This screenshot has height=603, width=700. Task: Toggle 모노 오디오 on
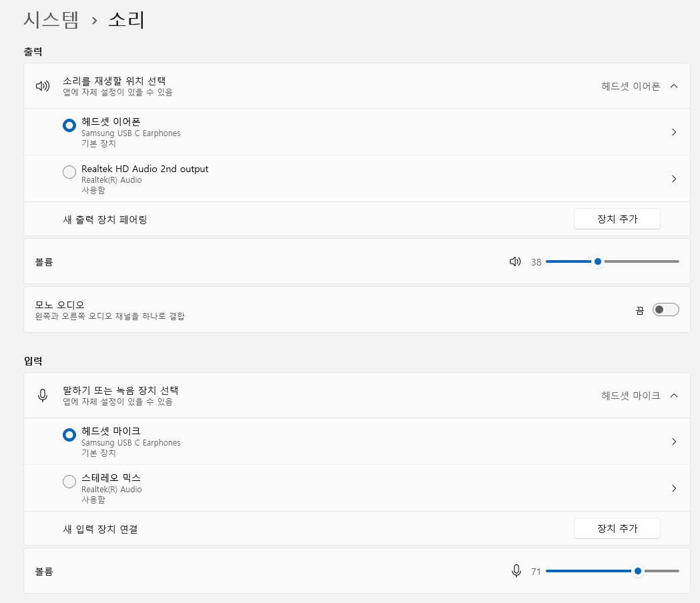click(x=665, y=309)
